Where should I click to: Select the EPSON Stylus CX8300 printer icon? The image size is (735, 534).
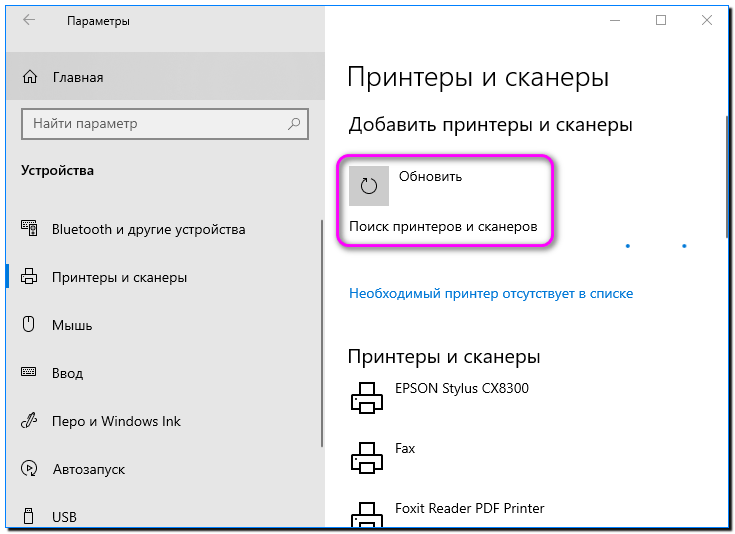tap(366, 397)
